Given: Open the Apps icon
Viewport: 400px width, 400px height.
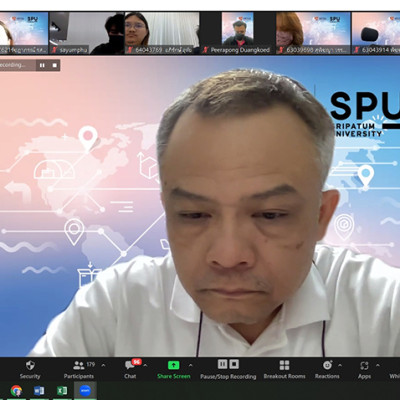Looking at the screenshot, I should pos(364,366).
